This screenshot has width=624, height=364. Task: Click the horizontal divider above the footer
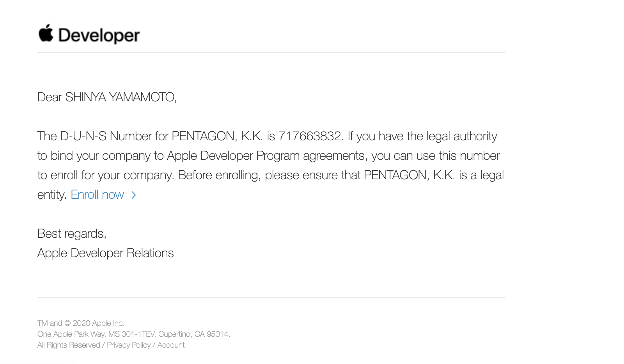[x=271, y=297]
